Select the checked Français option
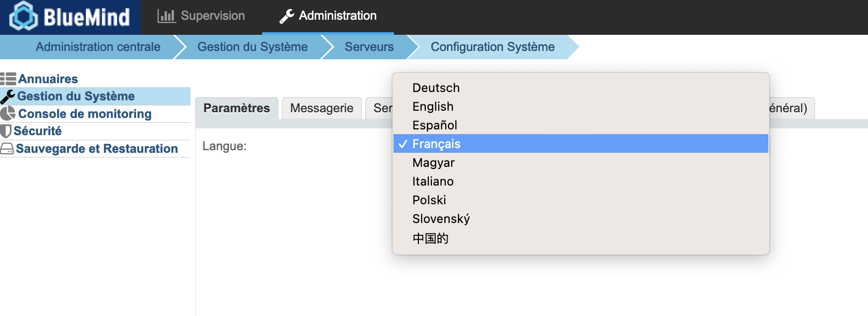Viewport: 868px width, 316px height. coord(436,144)
